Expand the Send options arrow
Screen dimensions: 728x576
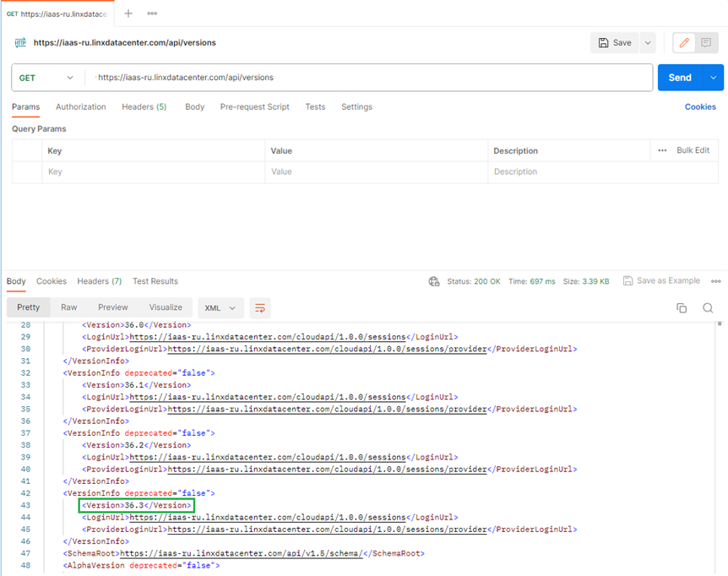(713, 78)
